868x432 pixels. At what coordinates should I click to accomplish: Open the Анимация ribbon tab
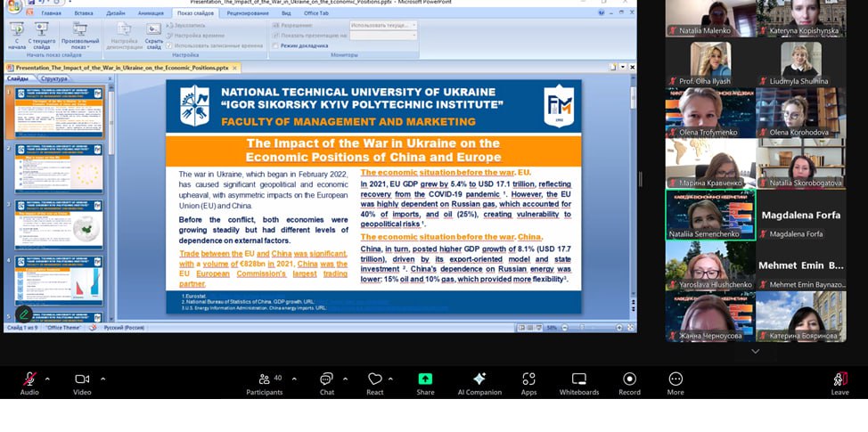click(x=151, y=12)
